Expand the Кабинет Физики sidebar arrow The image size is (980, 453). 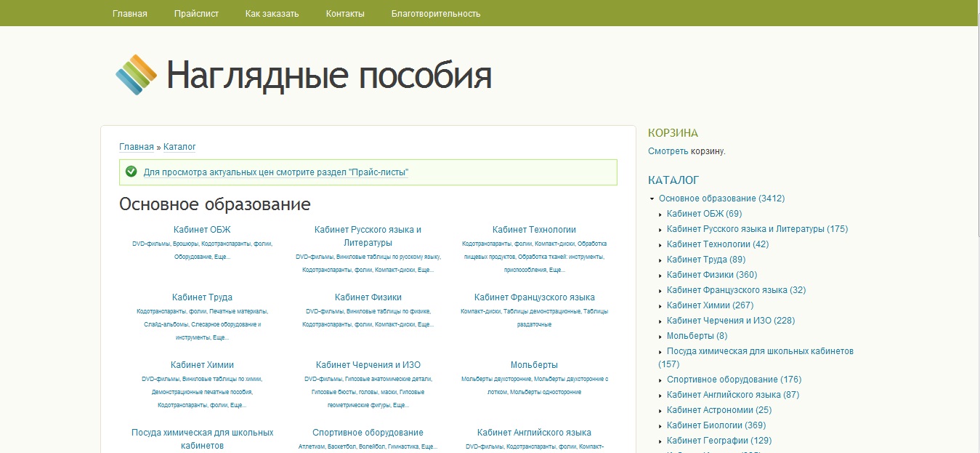point(660,276)
